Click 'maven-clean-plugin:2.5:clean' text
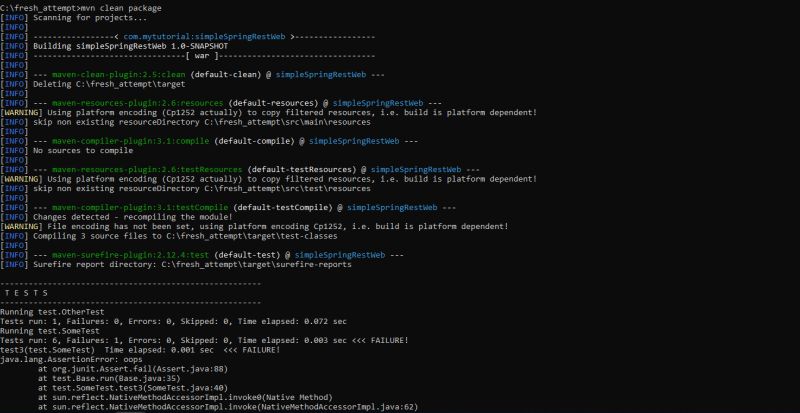Image resolution: width=800 pixels, height=413 pixels. point(118,75)
